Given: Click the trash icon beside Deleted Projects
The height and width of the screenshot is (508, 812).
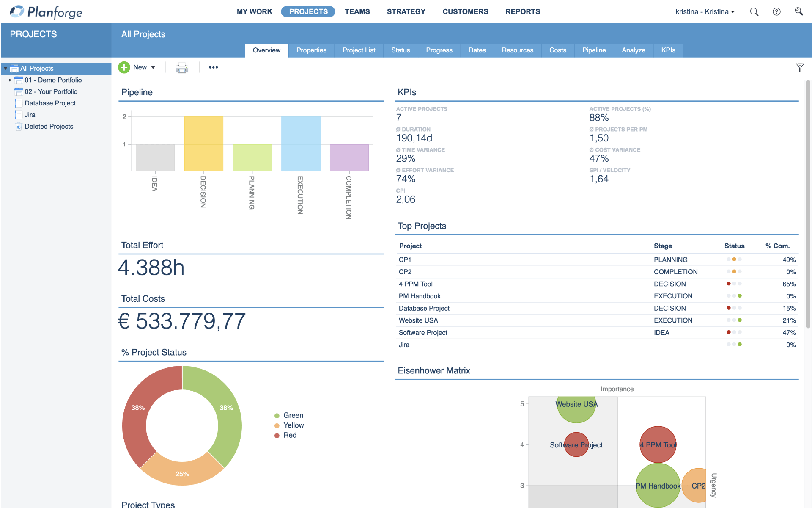Looking at the screenshot, I should [18, 126].
